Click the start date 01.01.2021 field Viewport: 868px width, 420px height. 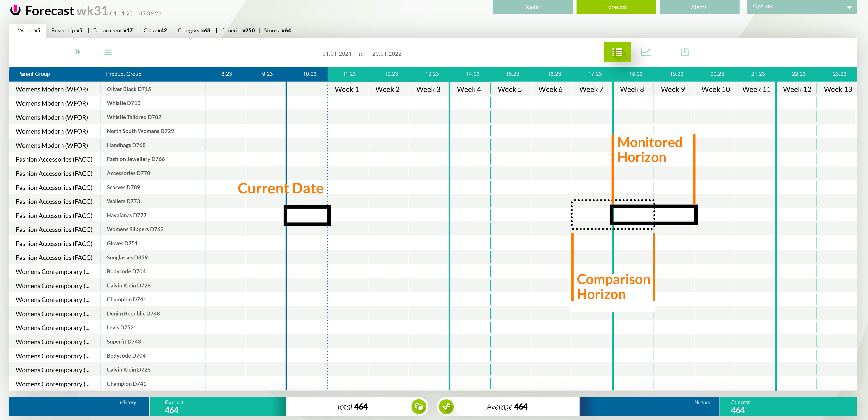(337, 53)
